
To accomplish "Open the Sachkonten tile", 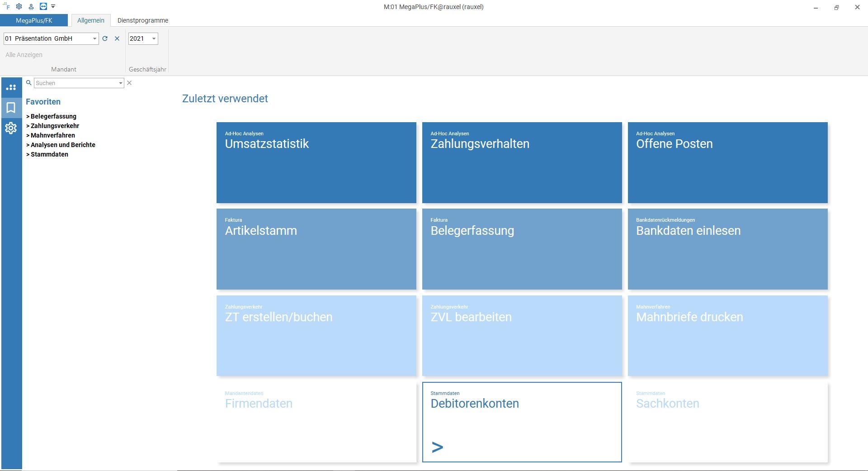I will [x=728, y=422].
